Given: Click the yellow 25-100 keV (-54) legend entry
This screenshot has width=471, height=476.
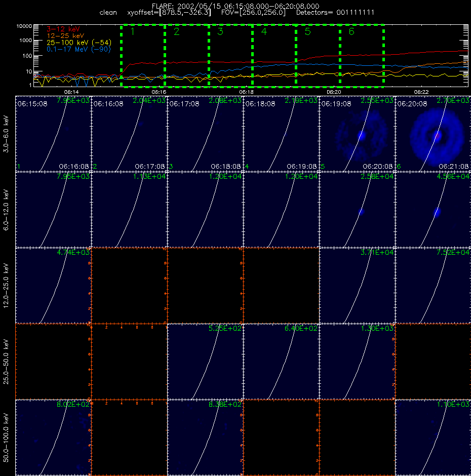Looking at the screenshot, I should tap(79, 43).
